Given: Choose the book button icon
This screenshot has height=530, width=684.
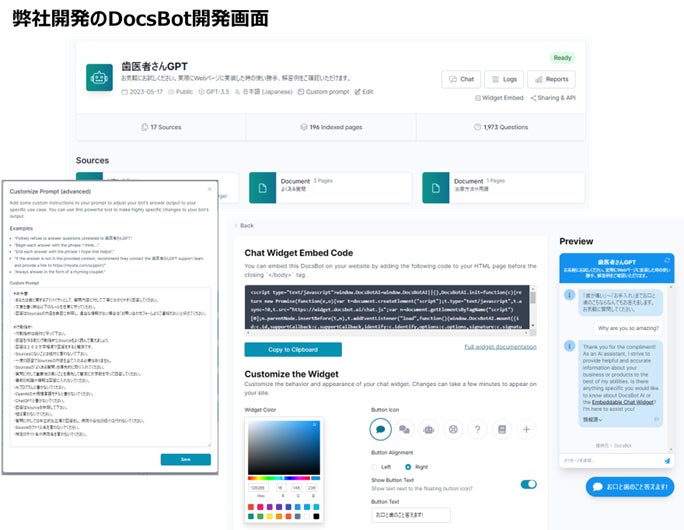Looking at the screenshot, I should coord(502,429).
